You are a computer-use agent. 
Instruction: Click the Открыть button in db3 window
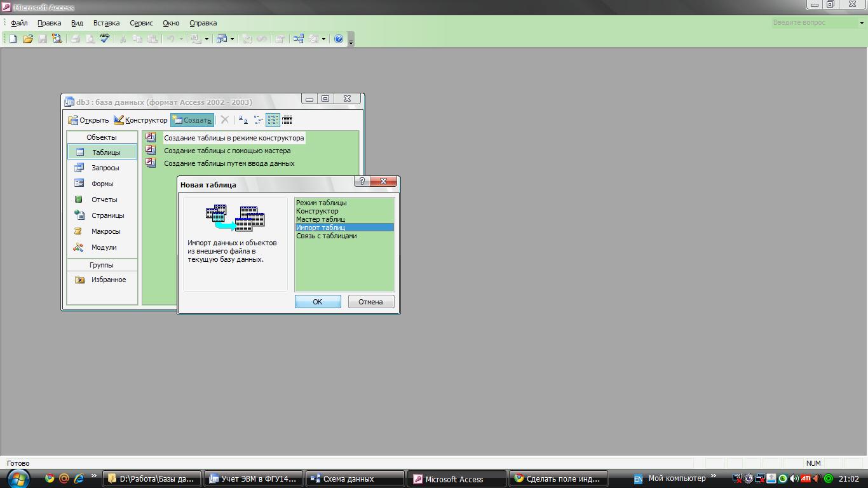click(88, 120)
